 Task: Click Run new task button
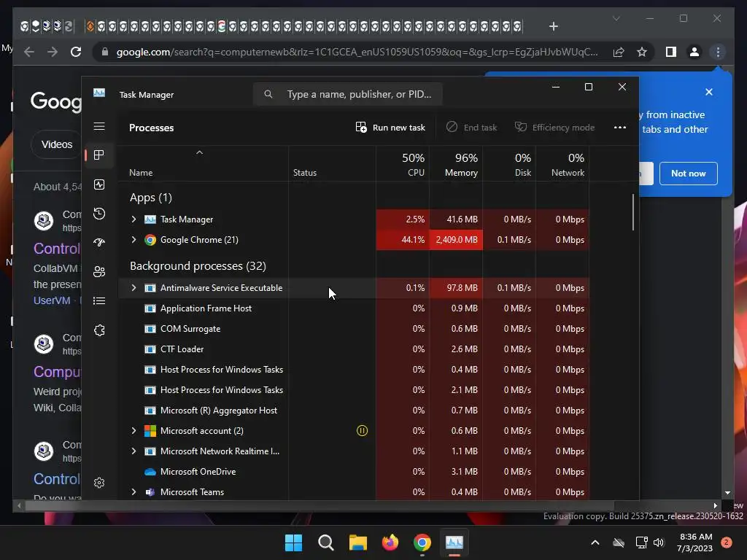tap(390, 127)
